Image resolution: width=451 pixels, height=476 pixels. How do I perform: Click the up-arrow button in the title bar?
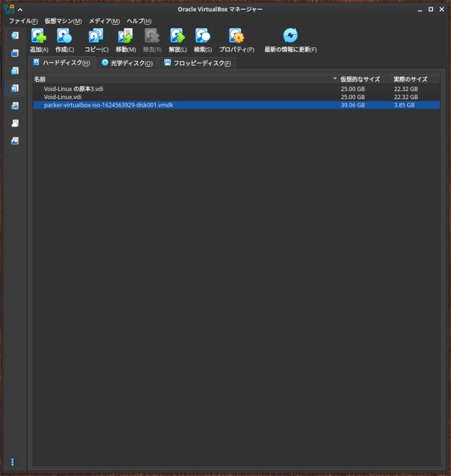[20, 9]
